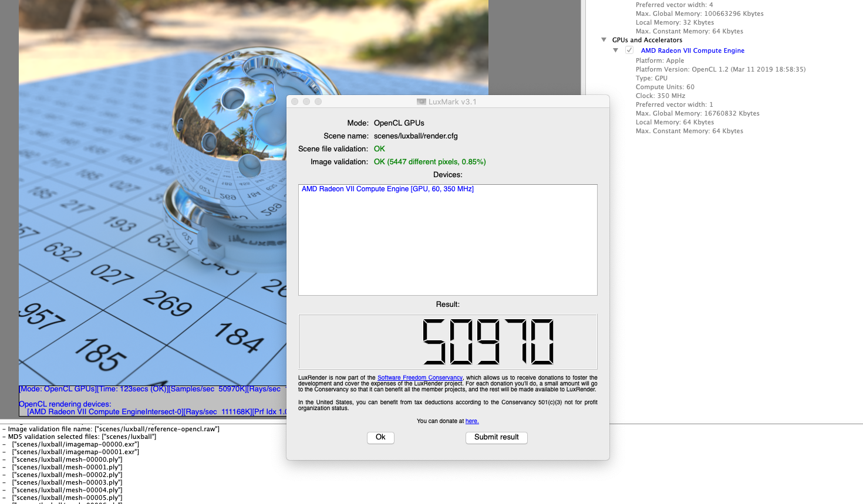Click the 'Image validation' OK result text
863x504 pixels.
click(430, 162)
